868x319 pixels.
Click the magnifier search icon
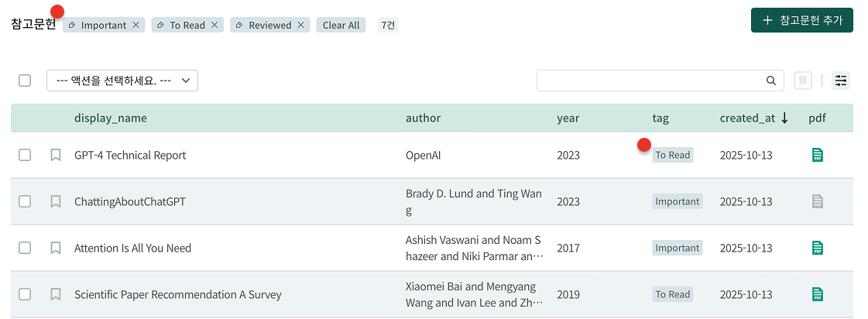coord(771,81)
